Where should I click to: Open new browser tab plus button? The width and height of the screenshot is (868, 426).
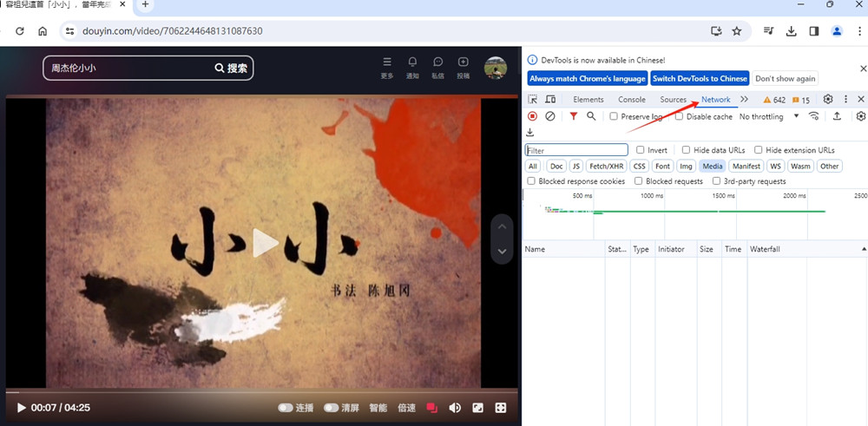coord(145,4)
